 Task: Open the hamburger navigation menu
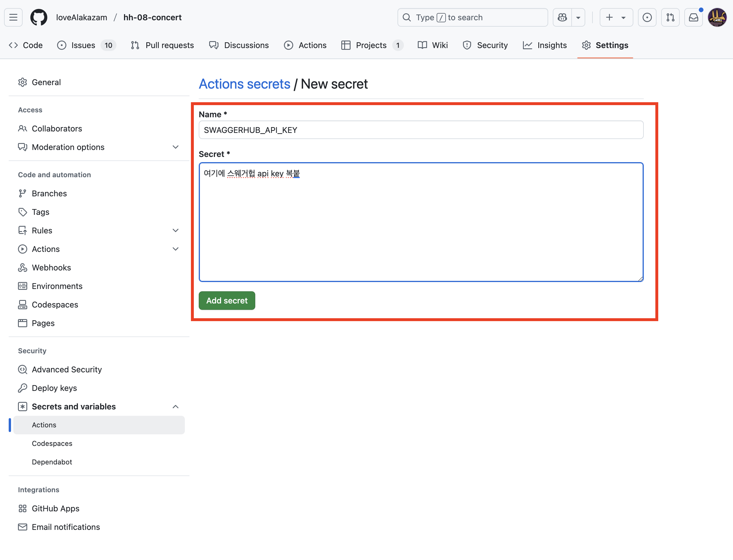click(13, 17)
